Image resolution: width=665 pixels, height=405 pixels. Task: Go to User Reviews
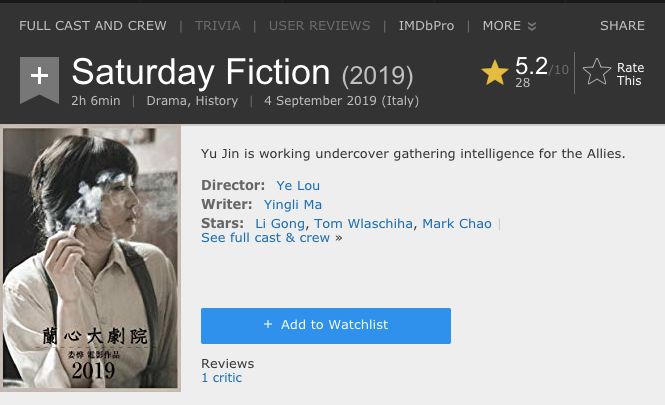319,25
